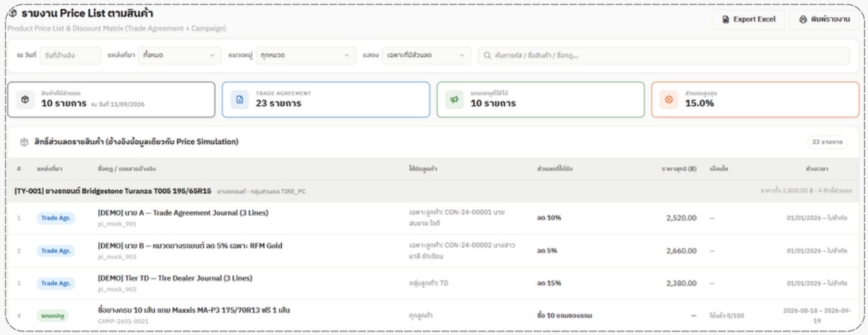Viewport: 868px width, 335px height.
Task: Click the file icon in Export Excel
Action: click(726, 20)
